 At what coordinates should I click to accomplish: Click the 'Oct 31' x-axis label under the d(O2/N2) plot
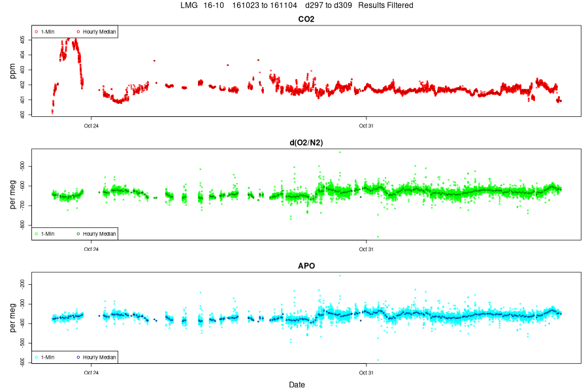(366, 249)
